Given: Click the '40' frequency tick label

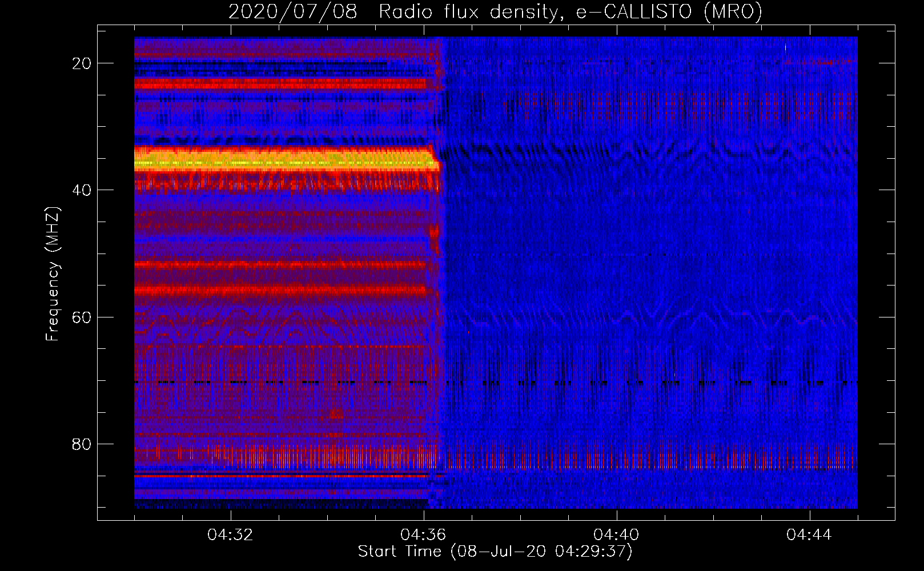Looking at the screenshot, I should [82, 190].
